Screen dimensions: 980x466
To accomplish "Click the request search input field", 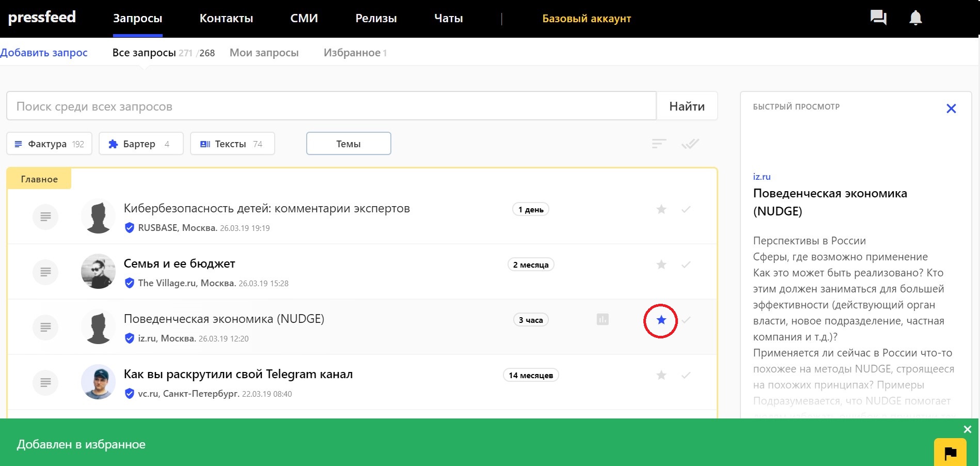I will pyautogui.click(x=330, y=106).
